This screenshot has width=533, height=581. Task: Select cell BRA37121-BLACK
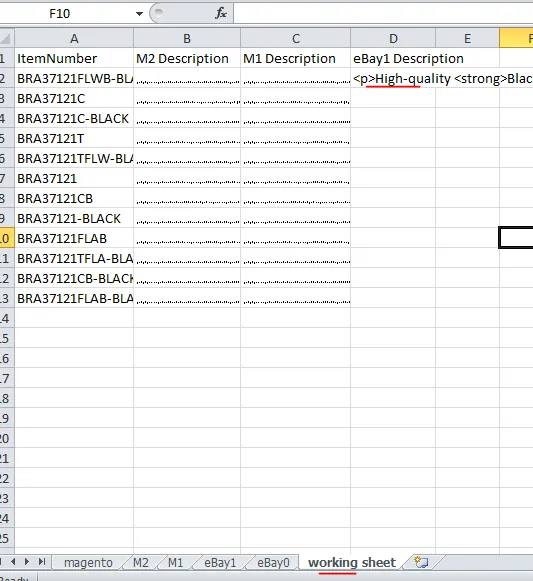pos(74,218)
